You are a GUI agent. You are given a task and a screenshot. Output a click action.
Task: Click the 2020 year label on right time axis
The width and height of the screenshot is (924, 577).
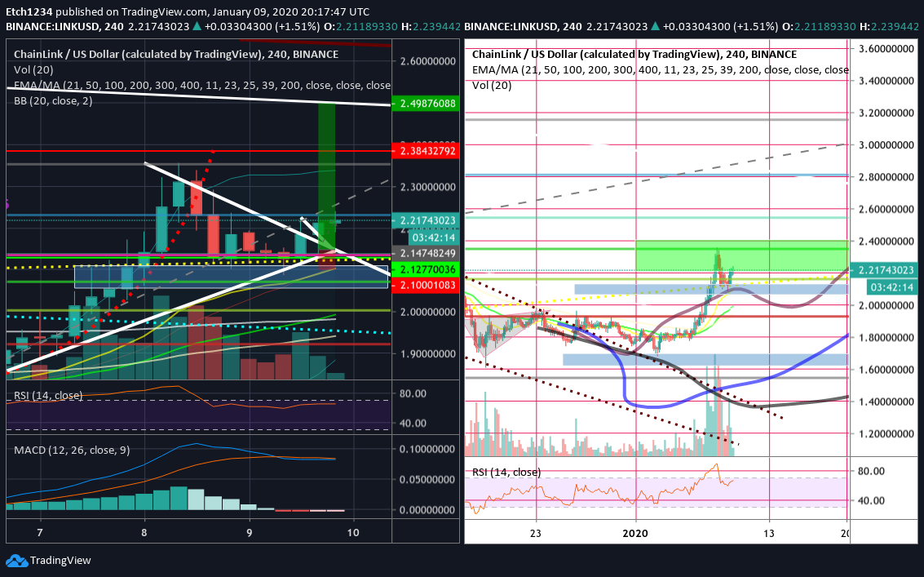635,534
